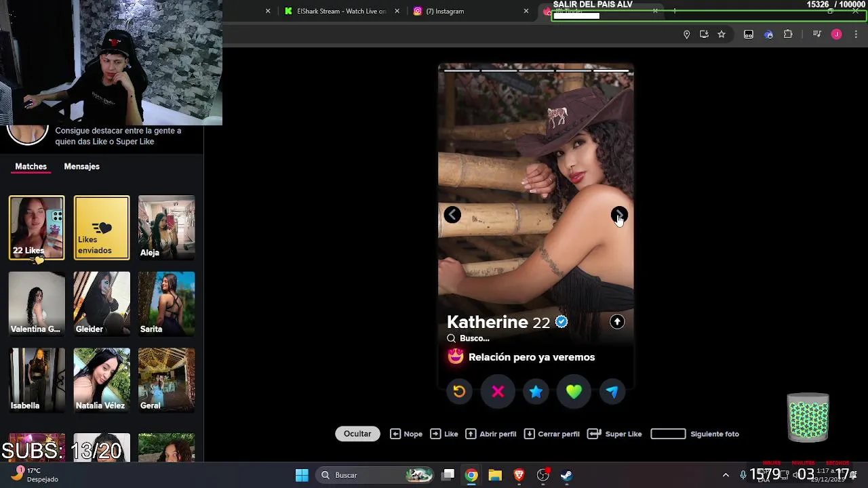Click the install app icon in the address bar

click(x=704, y=35)
